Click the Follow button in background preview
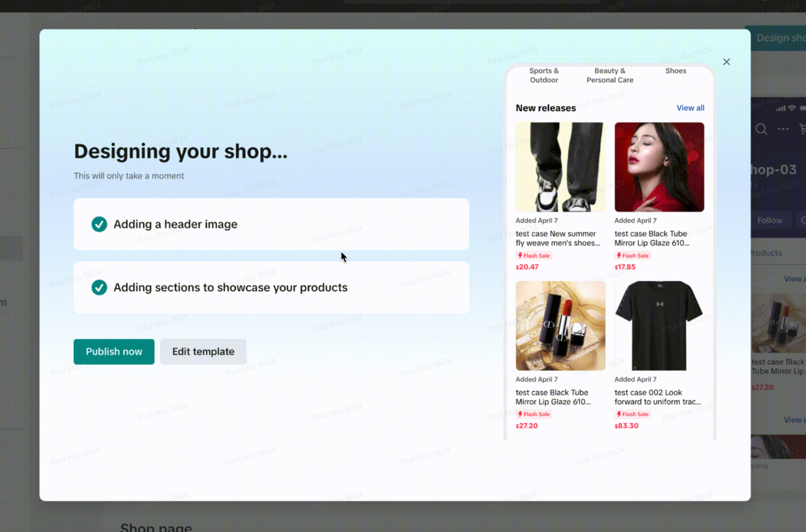 (769, 220)
